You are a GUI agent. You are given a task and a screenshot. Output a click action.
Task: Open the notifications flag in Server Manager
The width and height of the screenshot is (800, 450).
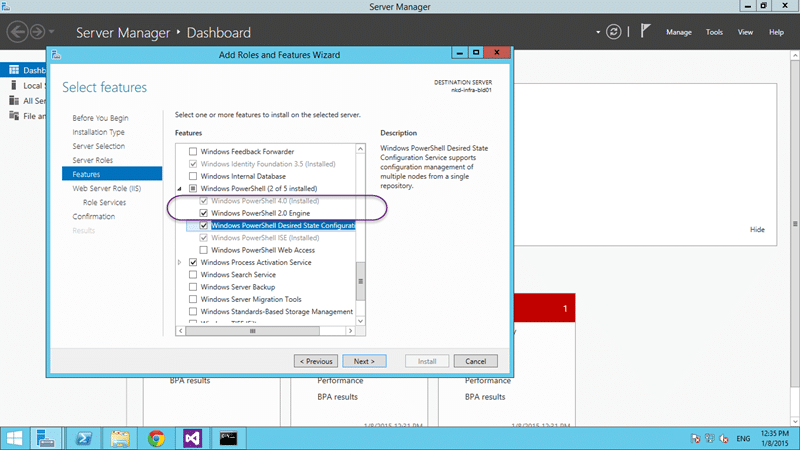click(645, 31)
